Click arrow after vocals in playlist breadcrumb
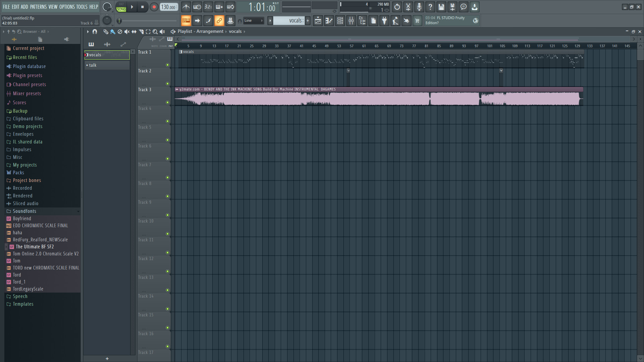The image size is (644, 362). point(245,32)
